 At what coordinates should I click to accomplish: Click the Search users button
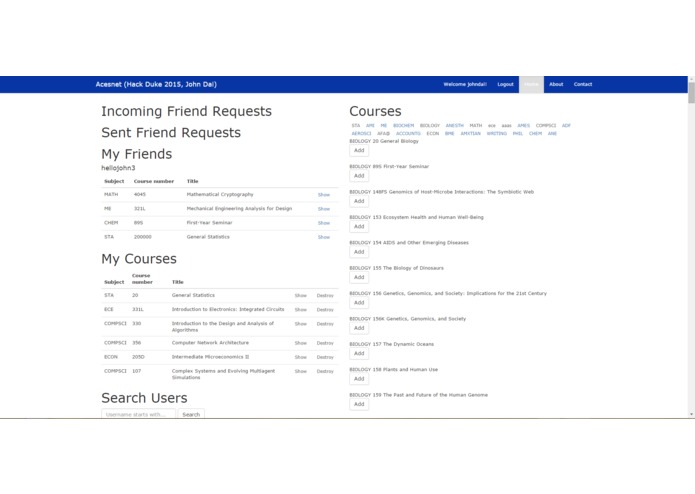click(191, 414)
